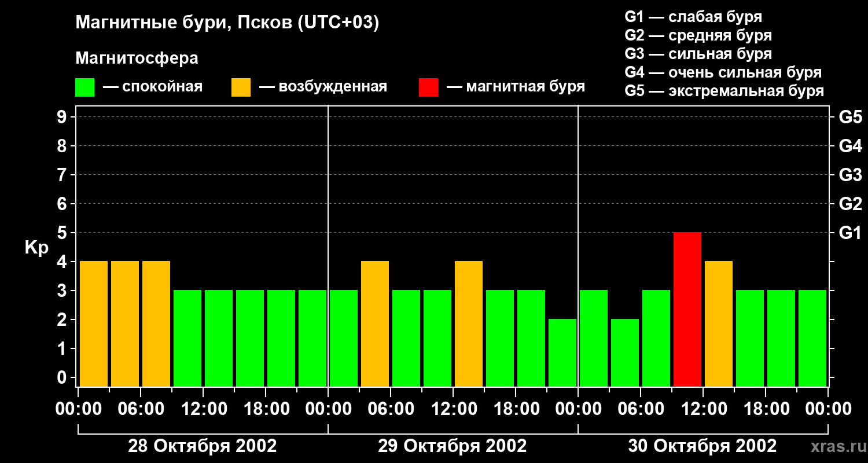Select the orange 03:00–06:00 bar on 29 October
This screenshot has height=463, width=868.
(375, 324)
